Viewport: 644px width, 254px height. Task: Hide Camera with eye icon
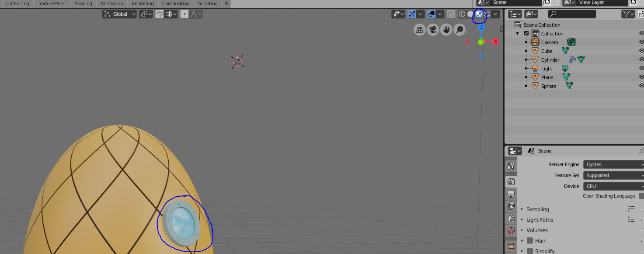tap(641, 42)
